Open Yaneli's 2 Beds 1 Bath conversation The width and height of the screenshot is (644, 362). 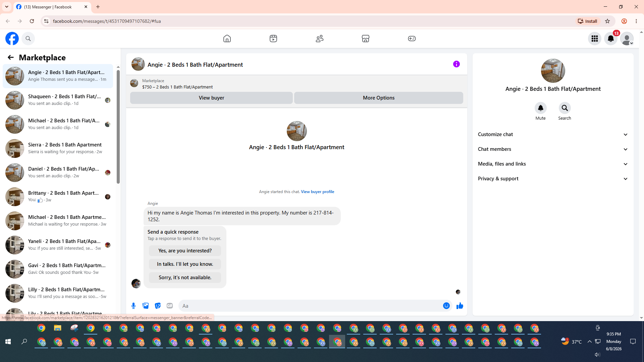click(x=58, y=245)
